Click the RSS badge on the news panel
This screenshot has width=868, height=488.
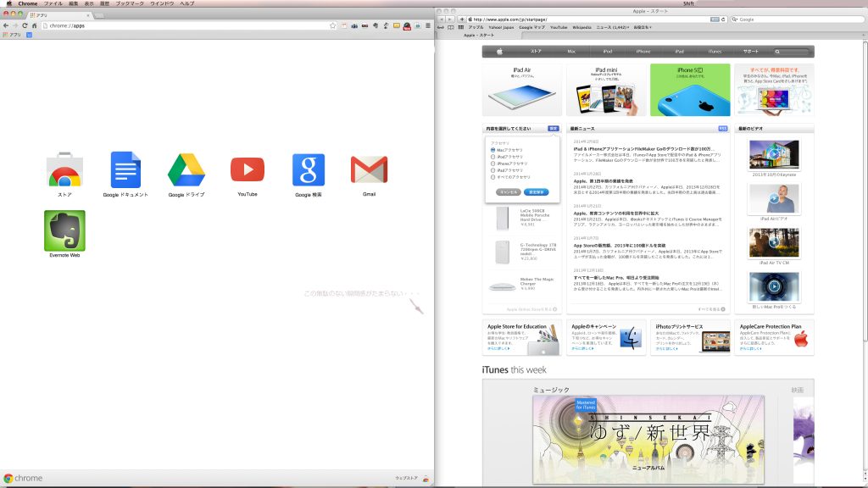pyautogui.click(x=723, y=129)
